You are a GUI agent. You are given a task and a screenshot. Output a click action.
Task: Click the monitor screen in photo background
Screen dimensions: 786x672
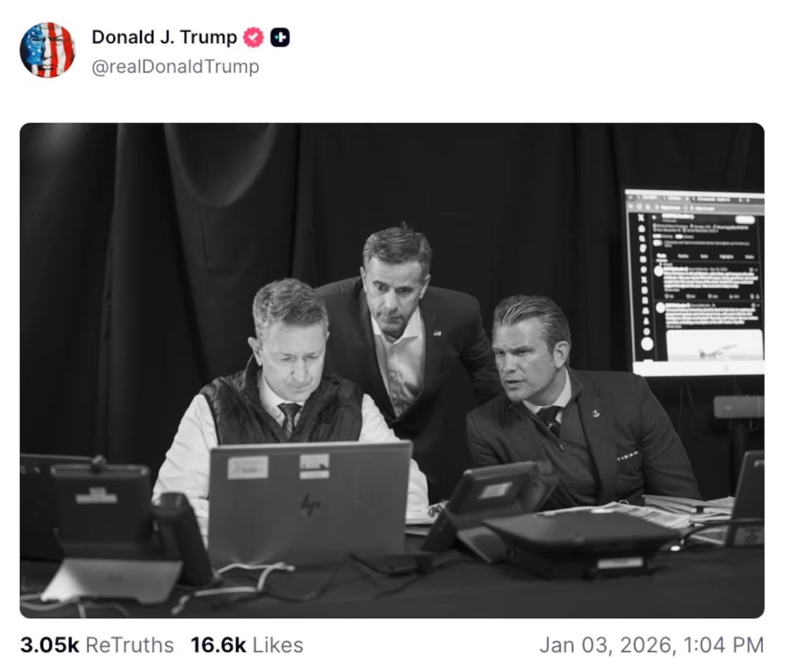[x=694, y=283]
